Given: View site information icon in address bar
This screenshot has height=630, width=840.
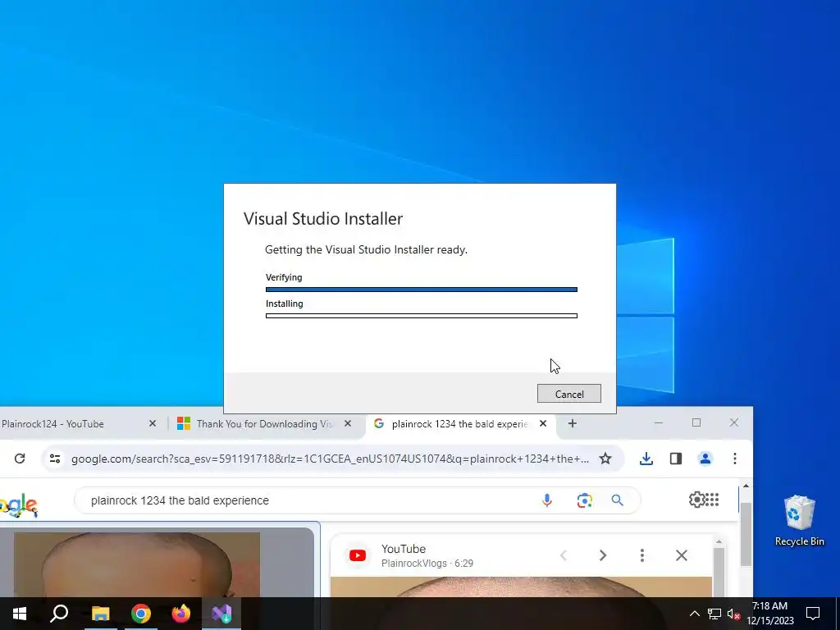Looking at the screenshot, I should (55, 459).
